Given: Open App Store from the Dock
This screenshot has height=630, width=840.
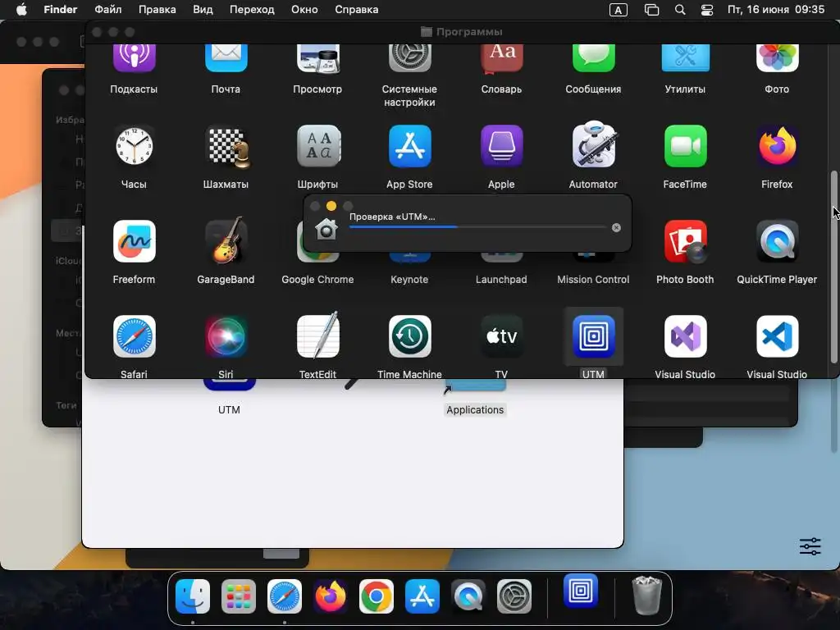Looking at the screenshot, I should tap(422, 596).
